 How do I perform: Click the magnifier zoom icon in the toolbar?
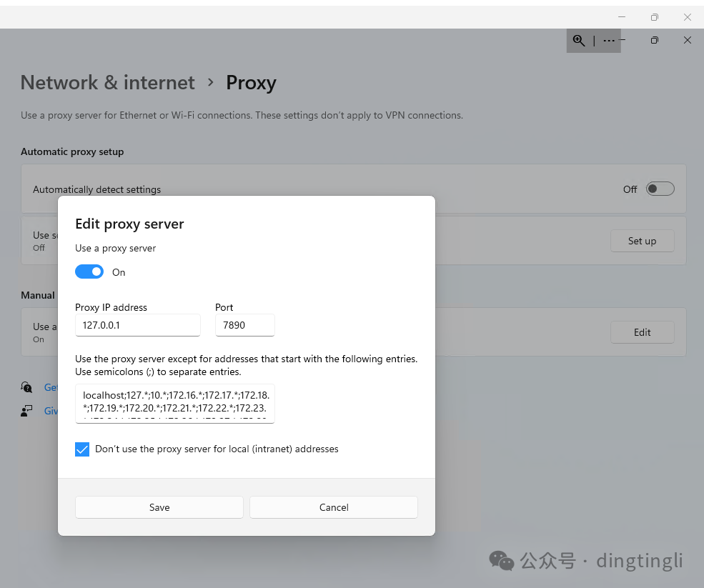point(578,41)
